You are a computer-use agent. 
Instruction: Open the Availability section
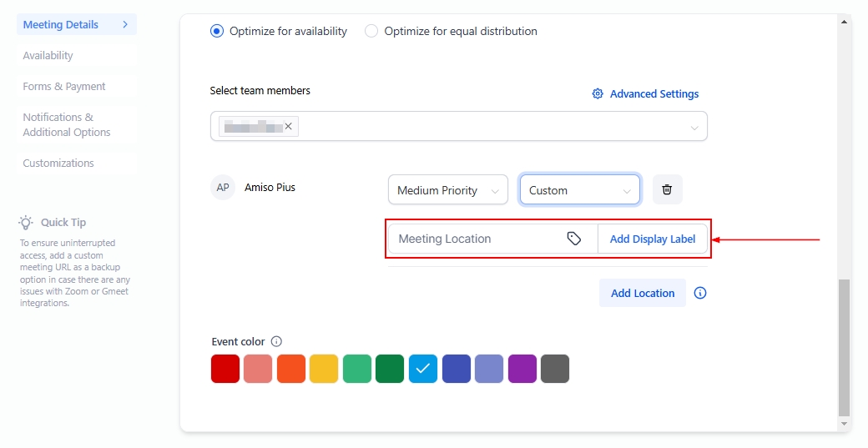[48, 56]
